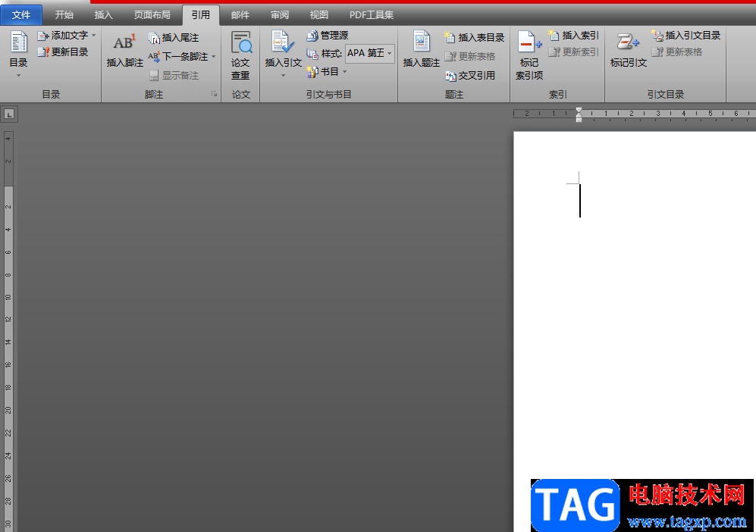Insert a footnote with 插入脚注
This screenshot has height=532, width=756.
click(x=125, y=49)
